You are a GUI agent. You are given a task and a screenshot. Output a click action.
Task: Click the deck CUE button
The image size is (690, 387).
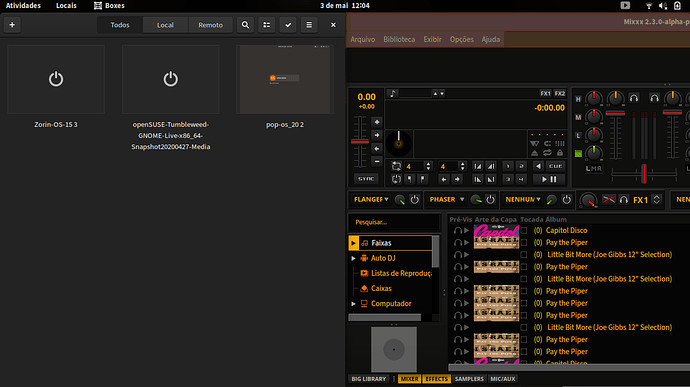coord(555,166)
